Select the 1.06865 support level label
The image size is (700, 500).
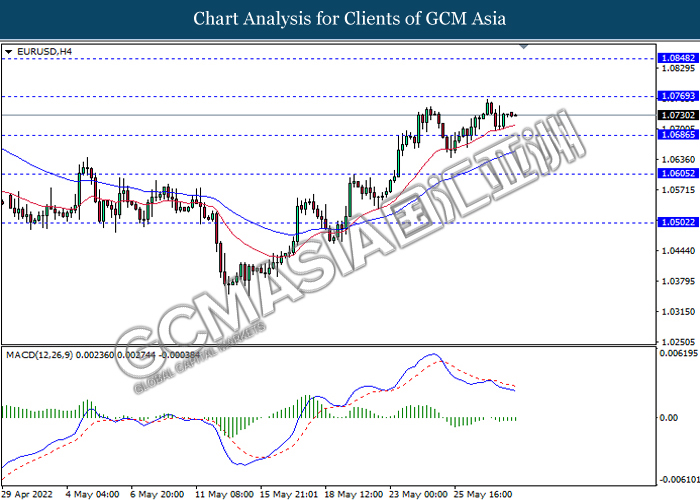pos(678,134)
